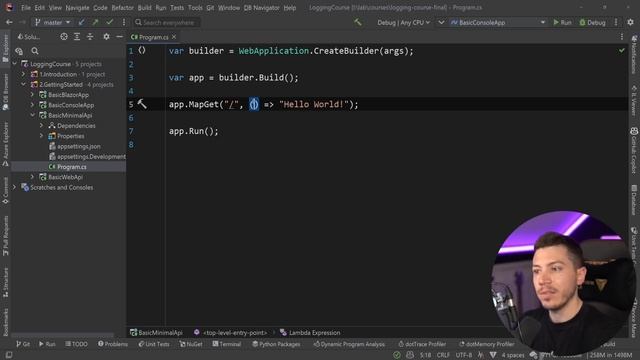
Task: Click the expand all icon in Solution panel
Action: tap(77, 37)
